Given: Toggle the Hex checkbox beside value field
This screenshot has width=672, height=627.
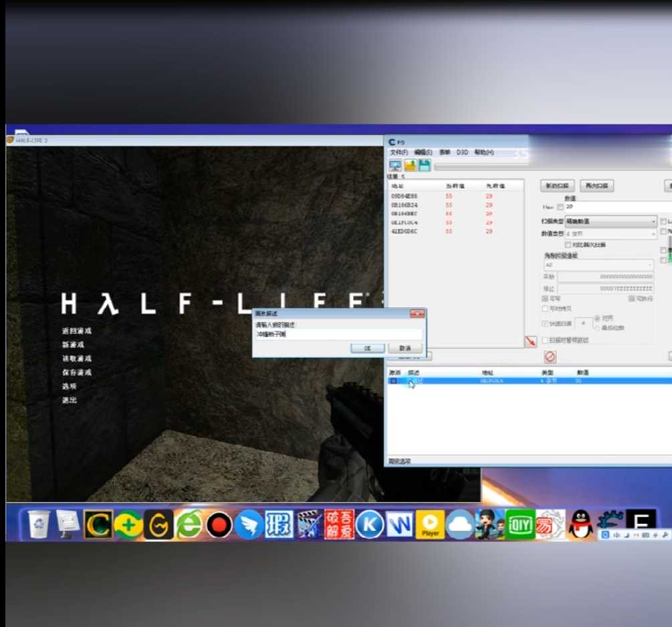Looking at the screenshot, I should [x=560, y=207].
